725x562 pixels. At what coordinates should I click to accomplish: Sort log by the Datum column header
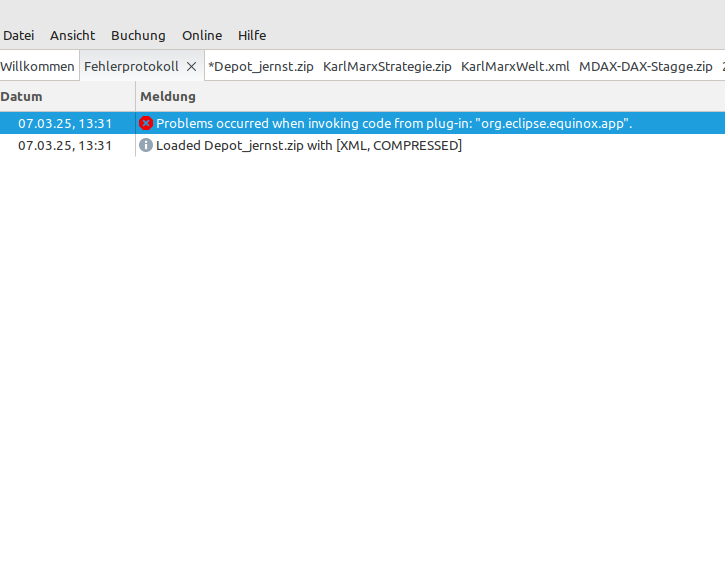[22, 97]
